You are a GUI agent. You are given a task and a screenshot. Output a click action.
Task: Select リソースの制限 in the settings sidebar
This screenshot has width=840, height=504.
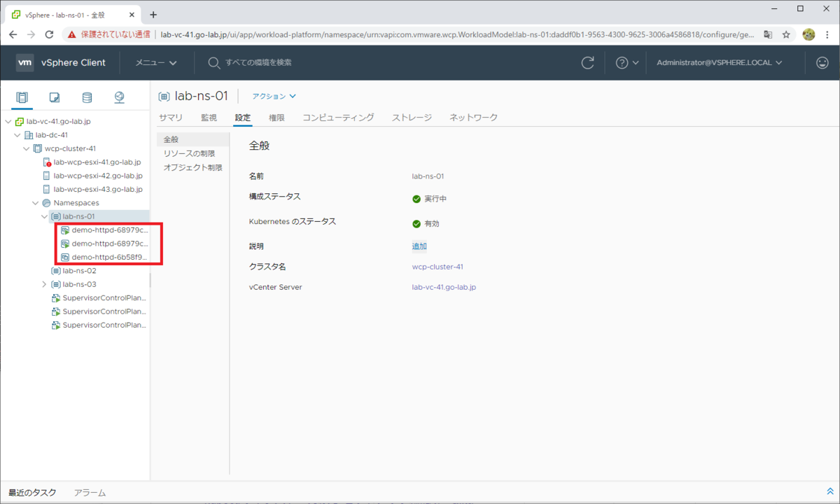[x=189, y=153]
